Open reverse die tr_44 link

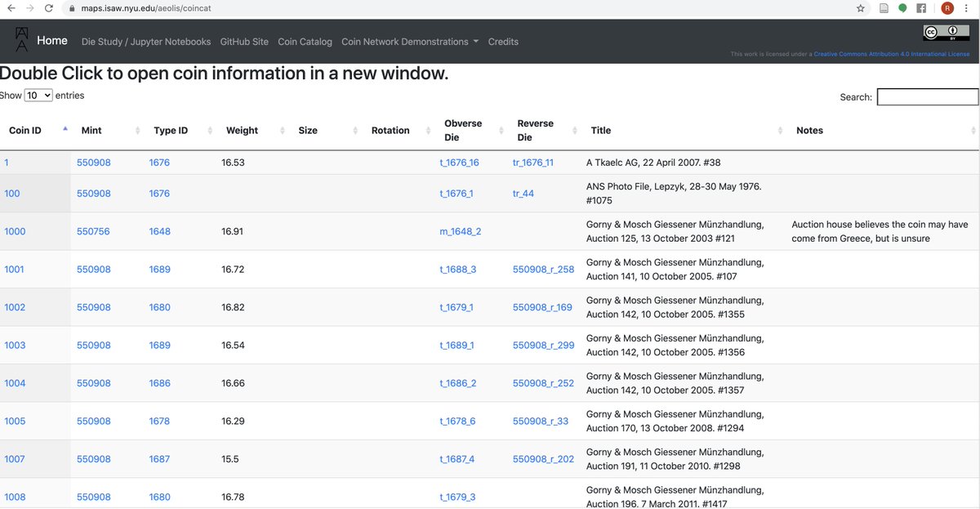(x=523, y=194)
